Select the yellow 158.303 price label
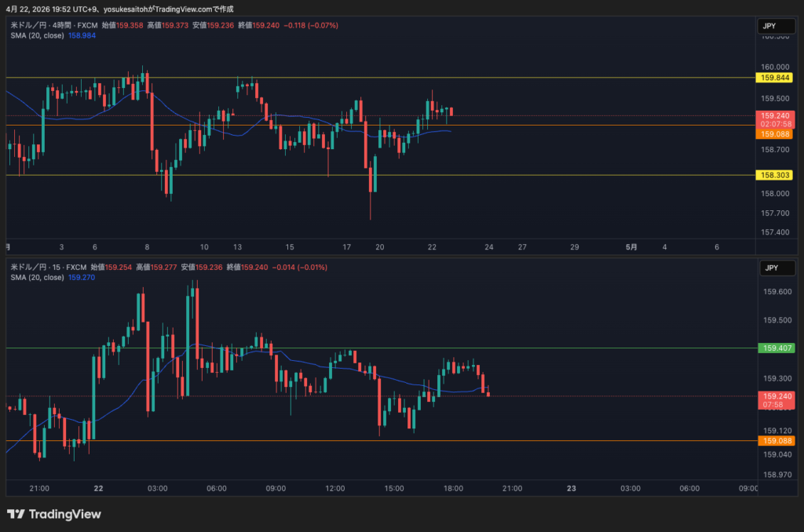Screen dimensions: 804x532 [x=773, y=175]
